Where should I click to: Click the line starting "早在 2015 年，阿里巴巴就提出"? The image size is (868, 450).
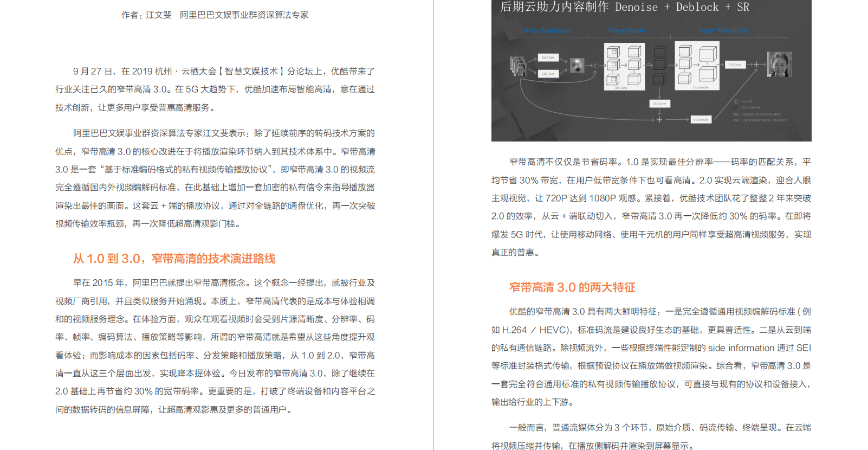pos(224,283)
